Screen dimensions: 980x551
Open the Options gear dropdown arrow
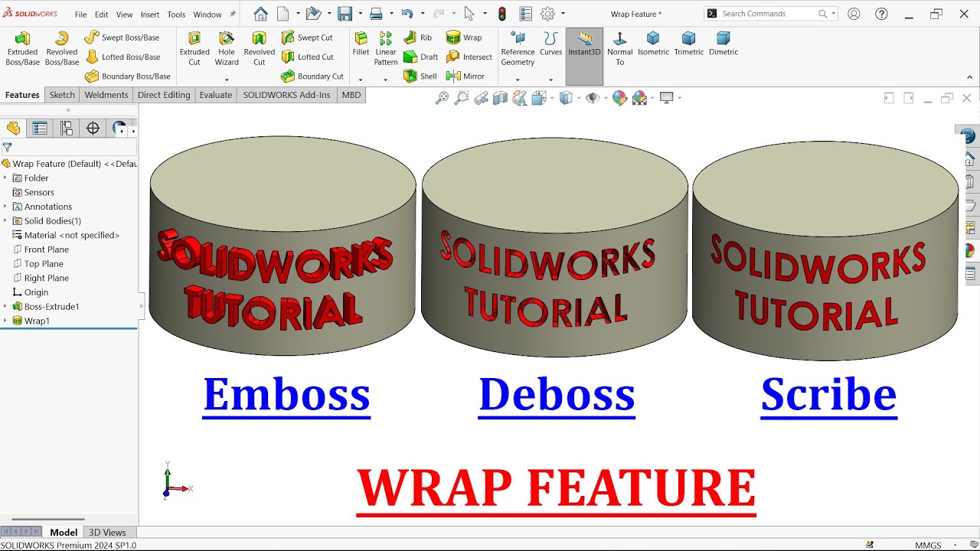tap(563, 14)
